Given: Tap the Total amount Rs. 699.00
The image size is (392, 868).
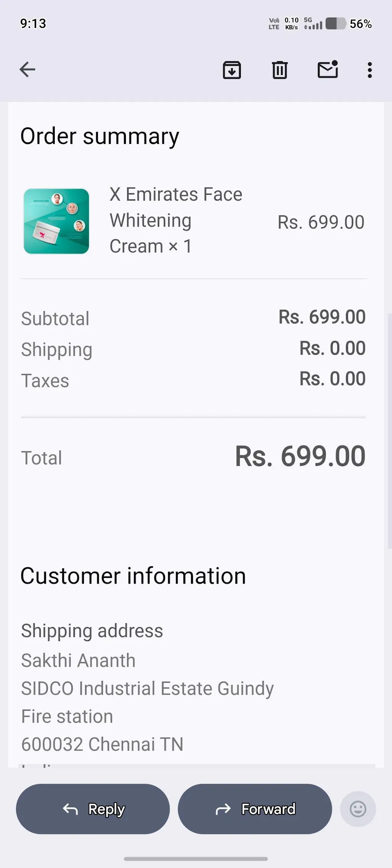Looking at the screenshot, I should click(x=300, y=456).
